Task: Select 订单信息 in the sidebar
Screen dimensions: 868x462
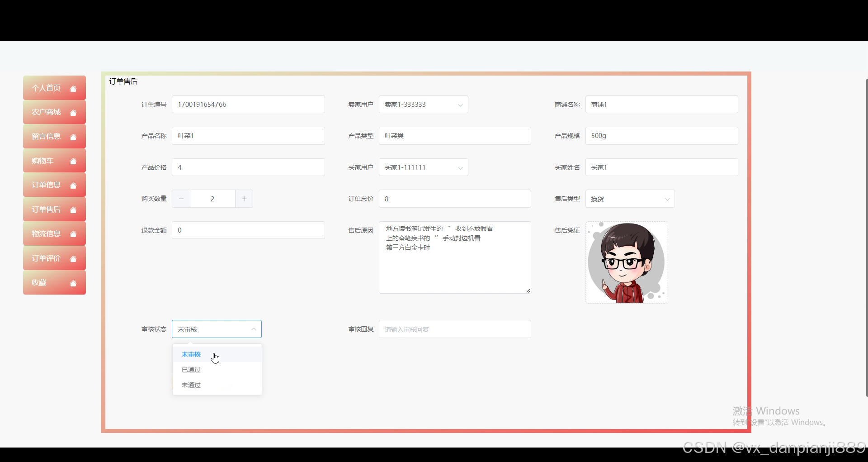Action: click(x=54, y=185)
